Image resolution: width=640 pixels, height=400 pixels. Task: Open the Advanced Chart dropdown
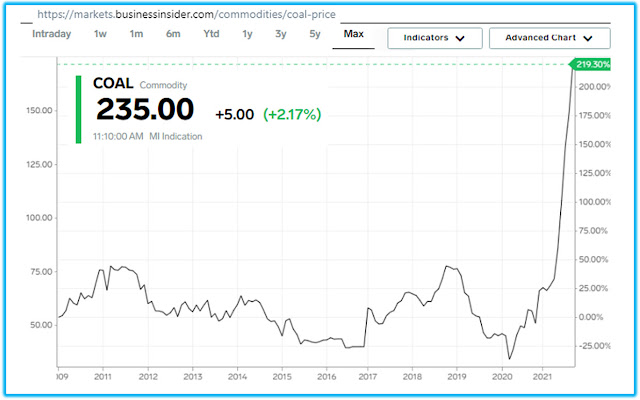tap(549, 38)
